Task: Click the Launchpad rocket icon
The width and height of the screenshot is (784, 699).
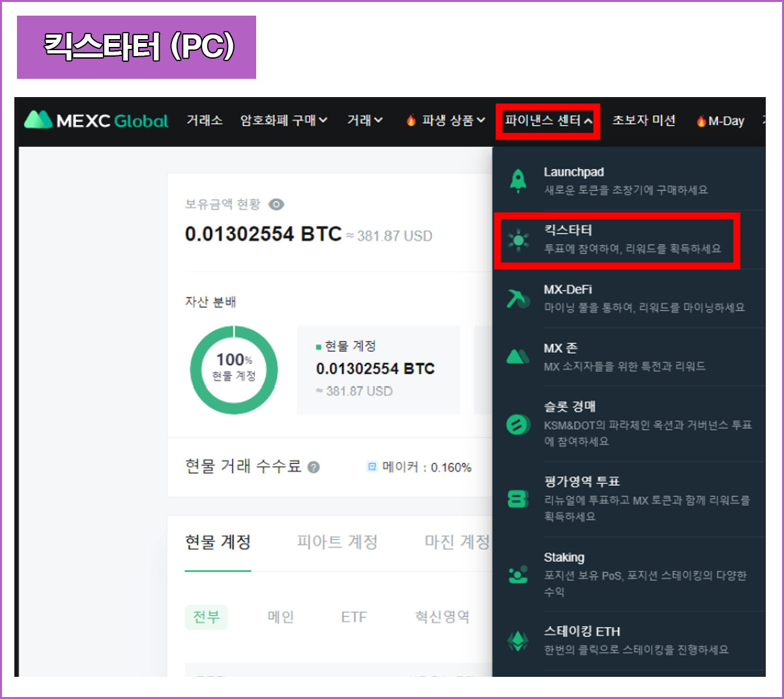Action: (x=518, y=180)
